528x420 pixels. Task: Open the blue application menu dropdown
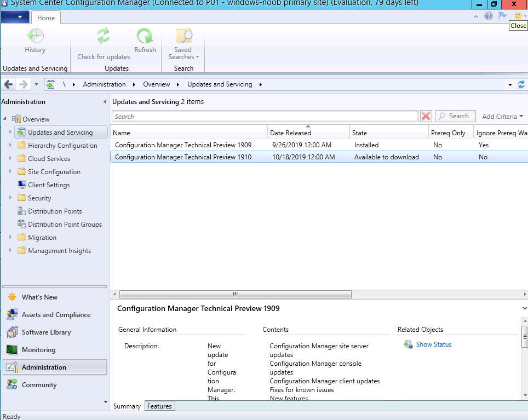point(15,17)
